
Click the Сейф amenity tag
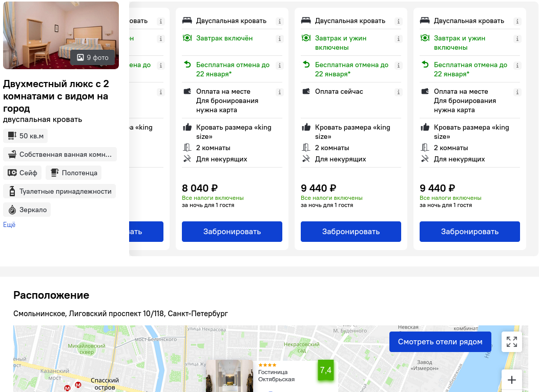(x=23, y=173)
